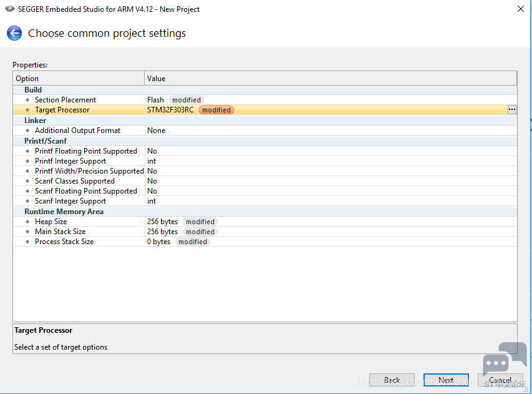The image size is (532, 394).
Task: Change Scanf Integer Support int value
Action: 152,201
